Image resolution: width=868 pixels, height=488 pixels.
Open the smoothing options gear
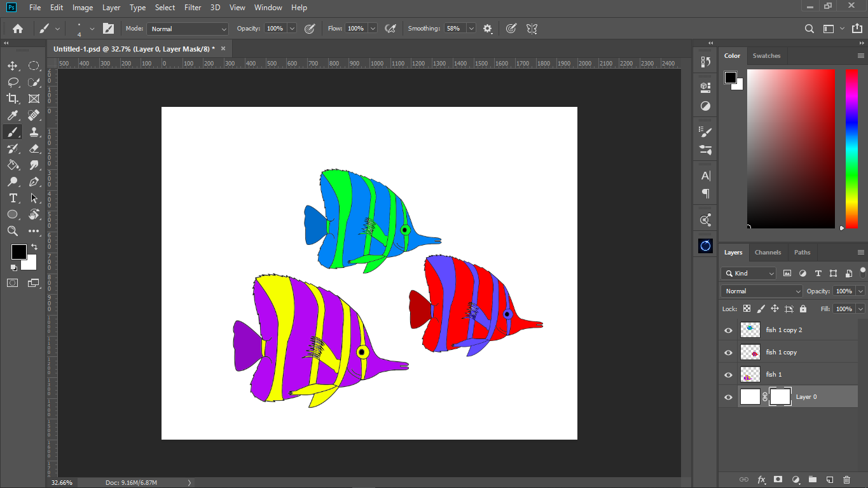pos(488,29)
